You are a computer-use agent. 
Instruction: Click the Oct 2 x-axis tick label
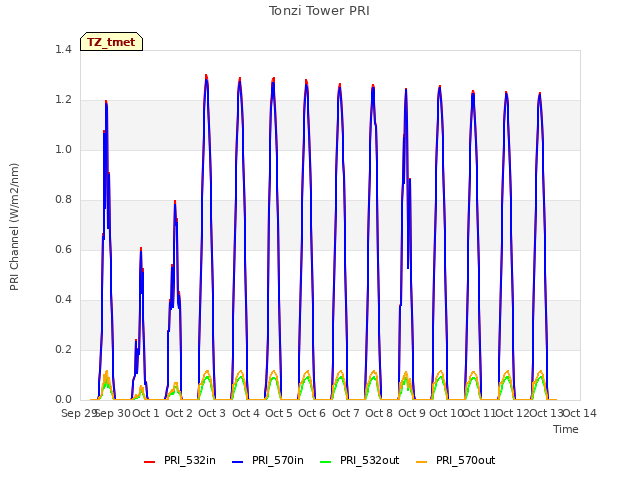pos(179,413)
